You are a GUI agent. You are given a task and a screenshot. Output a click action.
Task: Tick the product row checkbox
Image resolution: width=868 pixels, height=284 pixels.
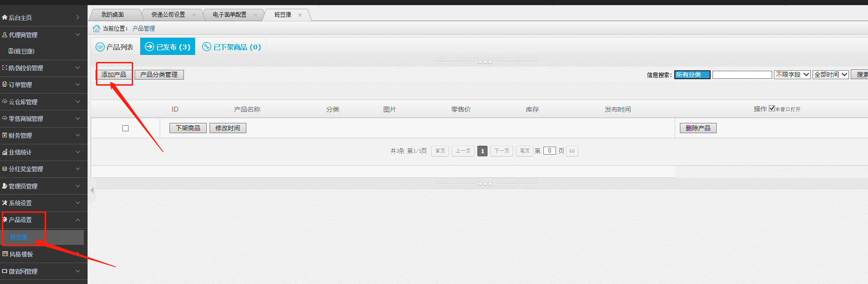tap(125, 128)
